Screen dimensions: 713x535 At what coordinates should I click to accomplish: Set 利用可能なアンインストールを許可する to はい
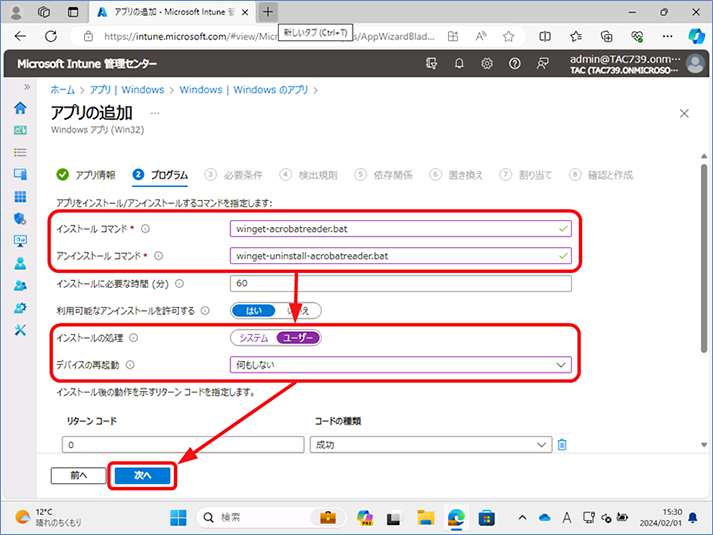tap(254, 311)
